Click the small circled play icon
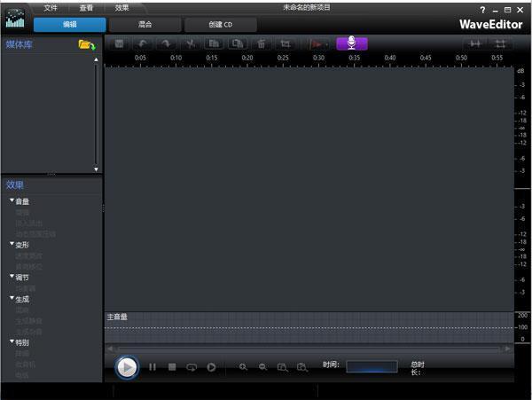 [x=211, y=367]
